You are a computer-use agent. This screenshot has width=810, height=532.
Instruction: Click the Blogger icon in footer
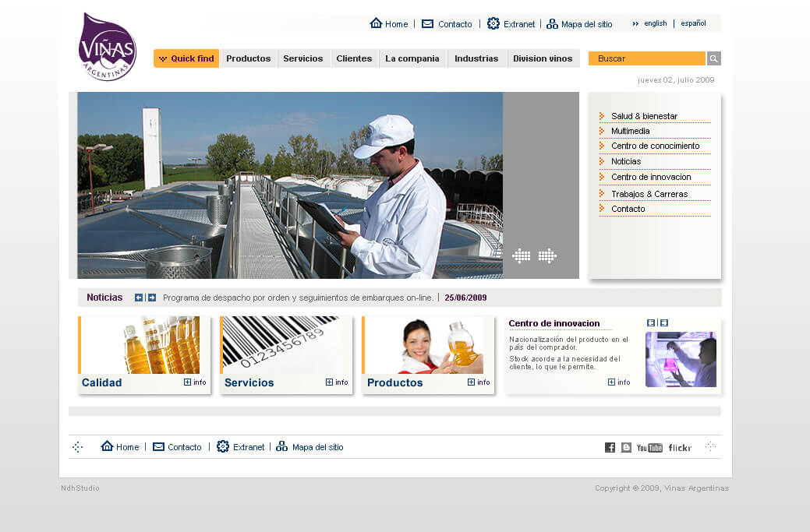(x=626, y=447)
